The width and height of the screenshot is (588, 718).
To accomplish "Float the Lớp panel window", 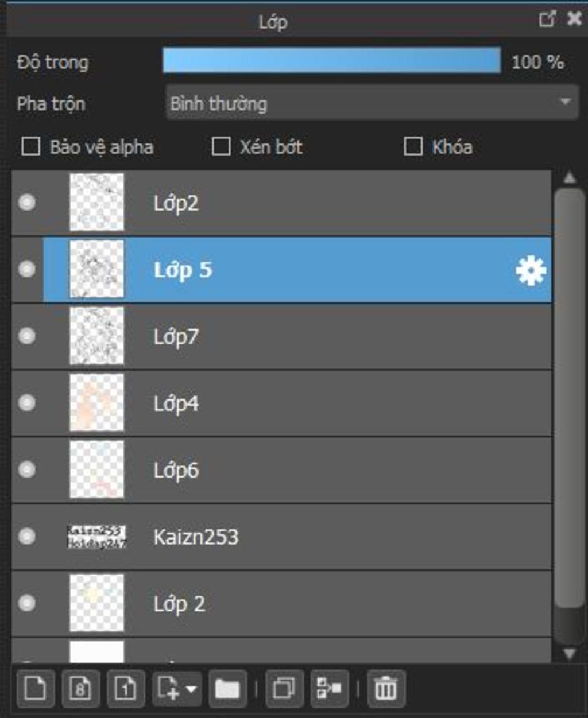I will (x=547, y=19).
